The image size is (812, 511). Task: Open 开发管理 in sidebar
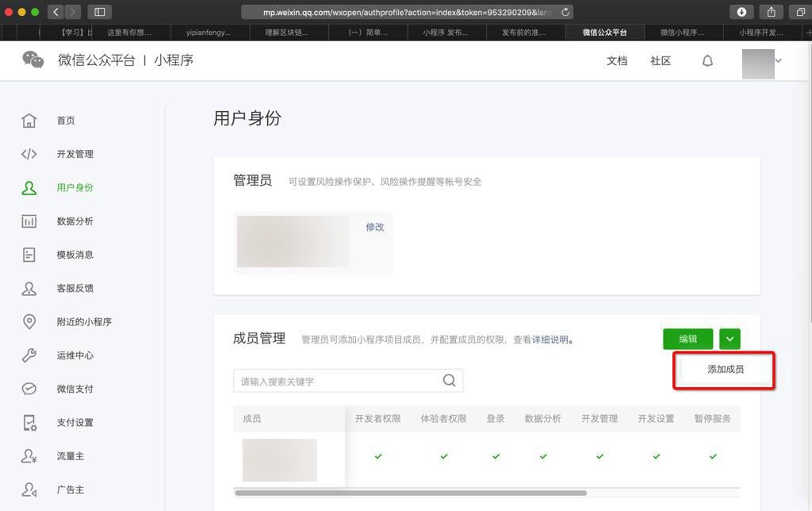click(x=75, y=154)
